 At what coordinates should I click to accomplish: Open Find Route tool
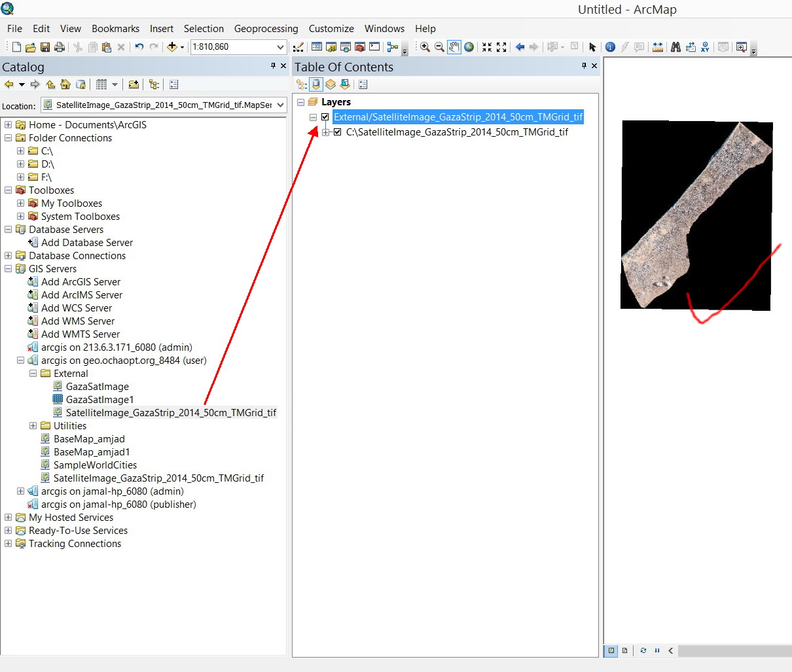pos(691,47)
